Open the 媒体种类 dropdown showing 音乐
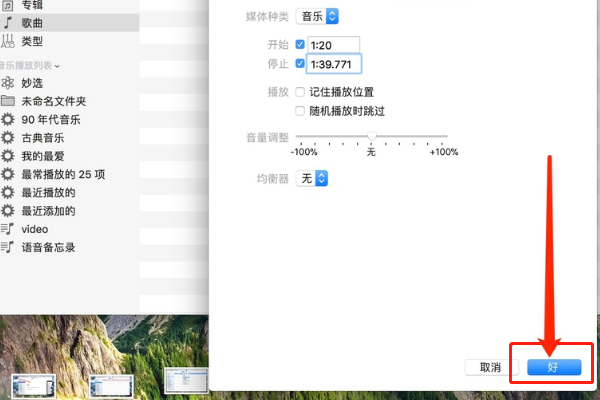This screenshot has height=400, width=600. [x=317, y=16]
